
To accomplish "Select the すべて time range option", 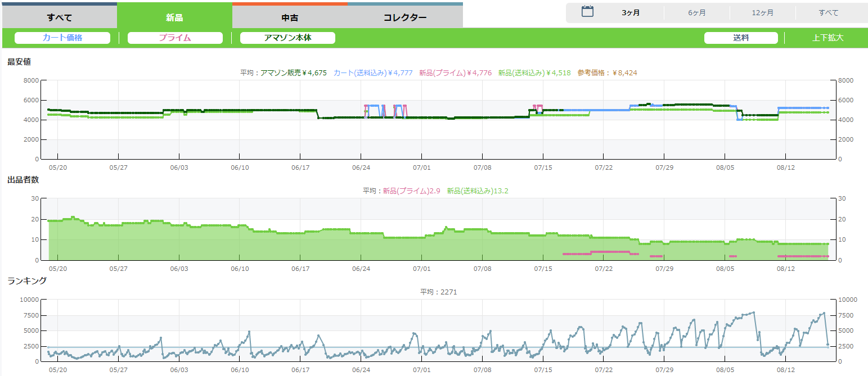I will click(829, 13).
